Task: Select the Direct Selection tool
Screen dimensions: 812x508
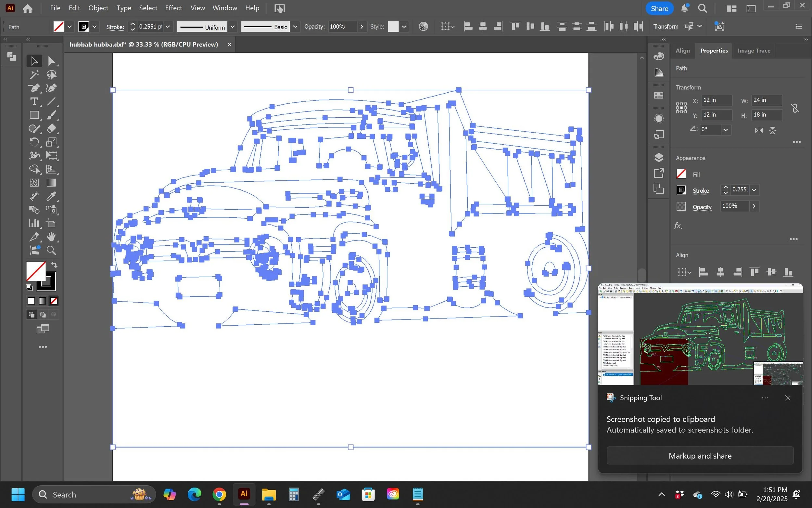Action: 51,61
